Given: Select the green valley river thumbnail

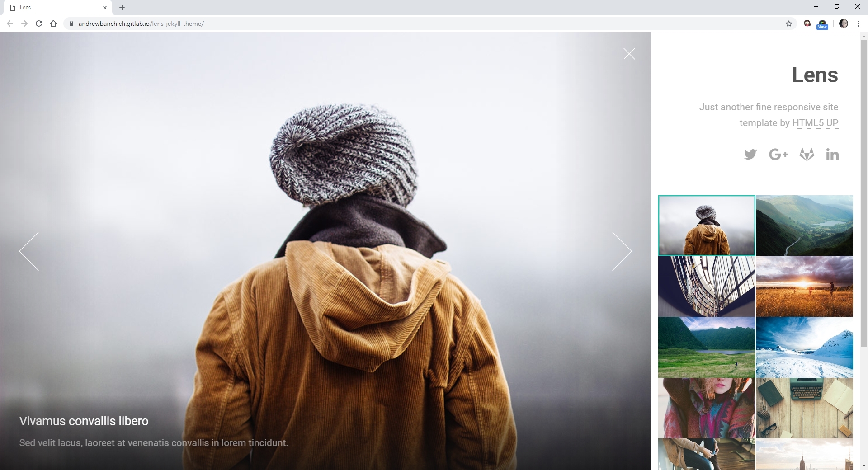Looking at the screenshot, I should (804, 226).
